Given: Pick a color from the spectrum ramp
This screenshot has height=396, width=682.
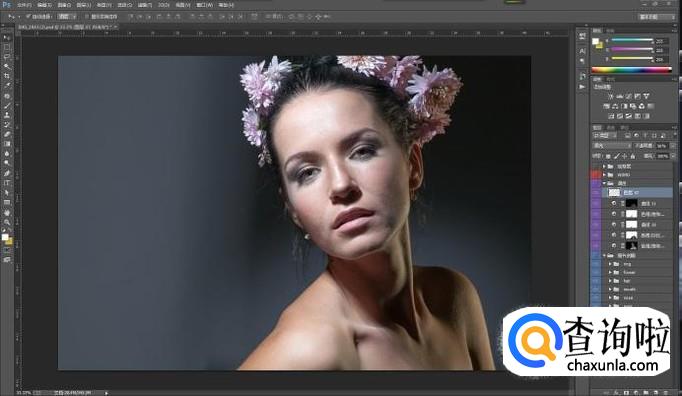Looking at the screenshot, I should tap(632, 70).
